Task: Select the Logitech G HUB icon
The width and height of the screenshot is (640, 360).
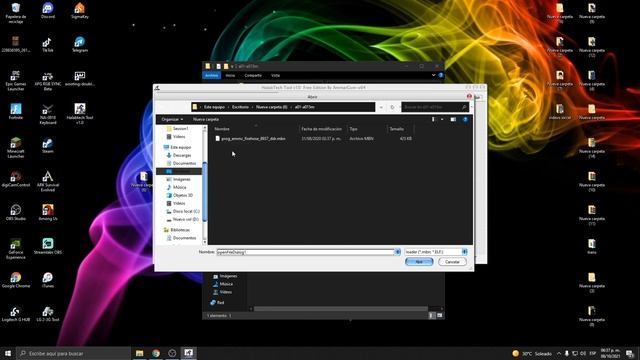Action: (16, 314)
